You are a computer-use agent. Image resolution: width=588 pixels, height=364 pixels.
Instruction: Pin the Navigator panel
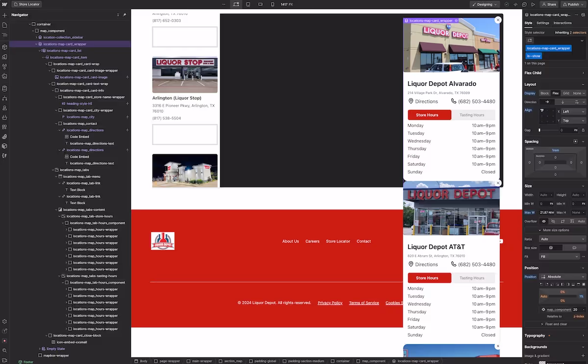tap(124, 15)
